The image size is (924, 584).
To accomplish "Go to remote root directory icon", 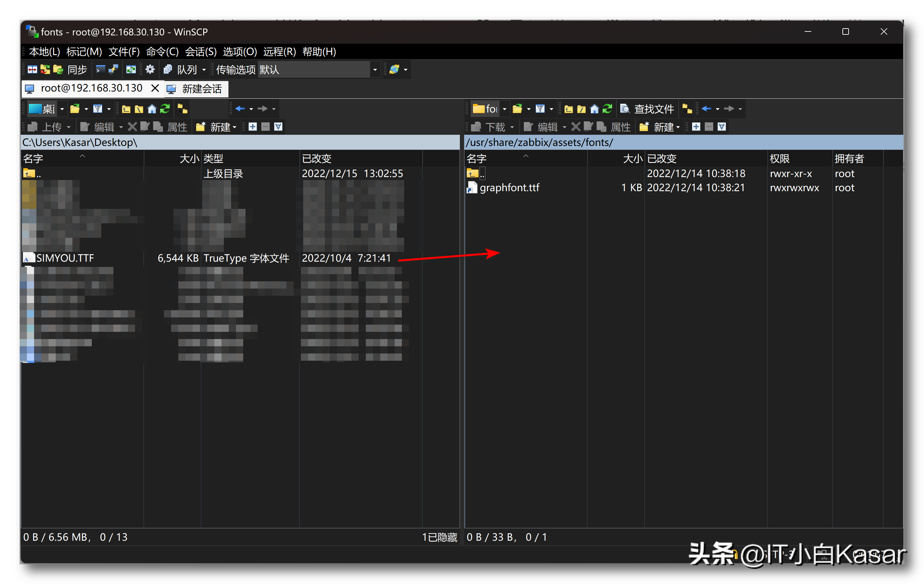I will (581, 109).
